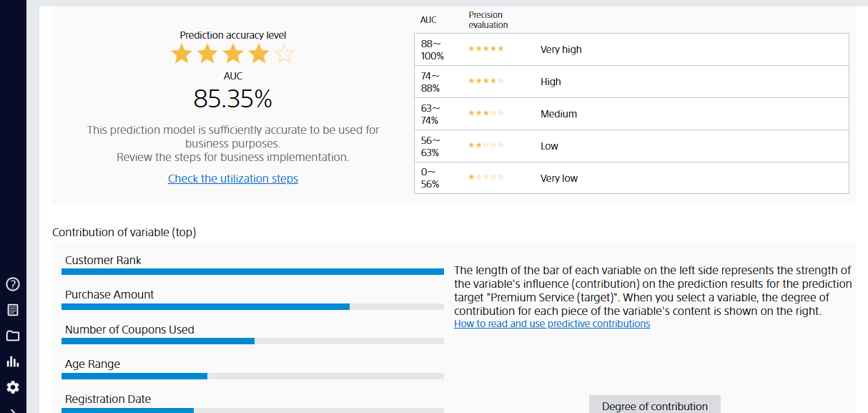Image resolution: width=868 pixels, height=413 pixels.
Task: Select the Age Range variable
Action: 92,364
